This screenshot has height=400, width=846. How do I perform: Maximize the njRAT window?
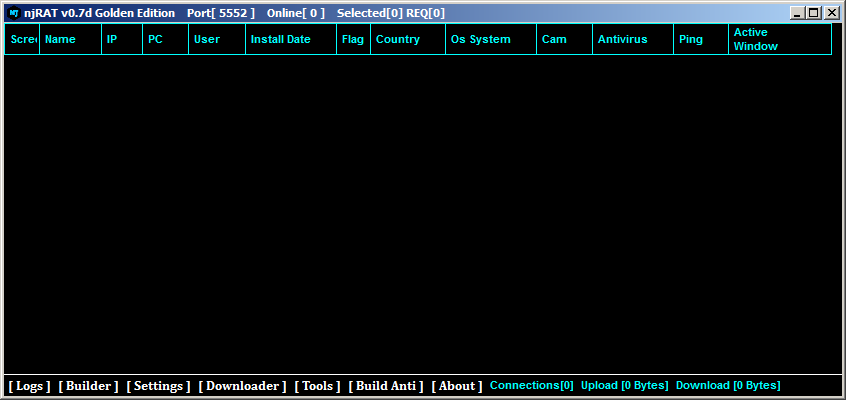coord(814,13)
